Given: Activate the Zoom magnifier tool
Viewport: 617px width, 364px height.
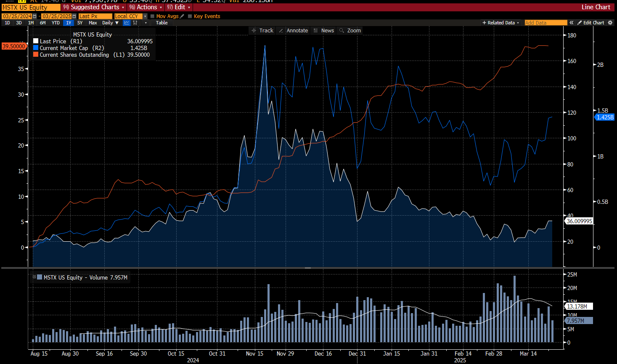Looking at the screenshot, I should click(x=350, y=31).
